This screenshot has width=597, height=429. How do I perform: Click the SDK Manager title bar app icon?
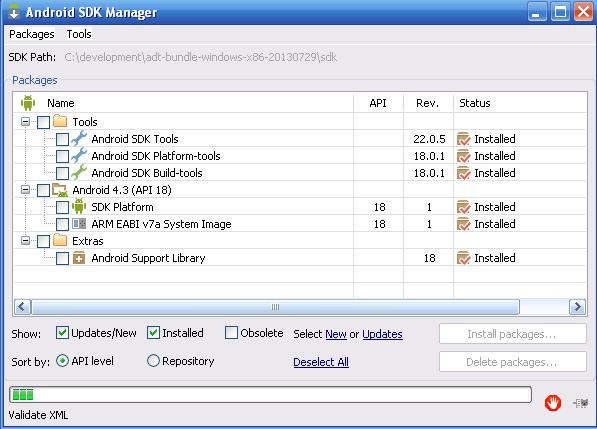click(14, 11)
